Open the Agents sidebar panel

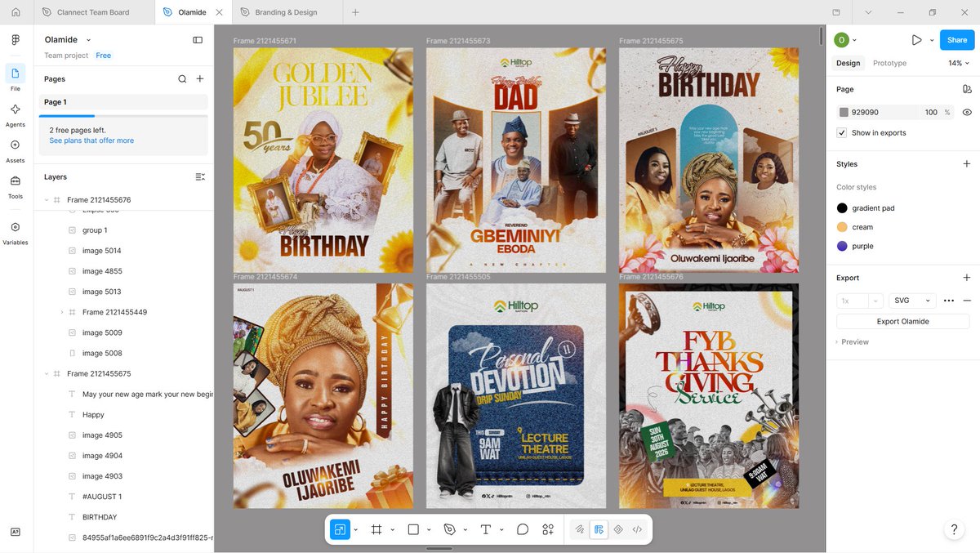click(x=16, y=114)
